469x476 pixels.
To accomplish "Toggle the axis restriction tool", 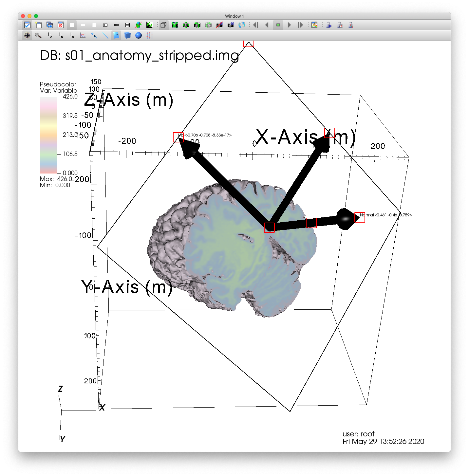I will coord(150,35).
